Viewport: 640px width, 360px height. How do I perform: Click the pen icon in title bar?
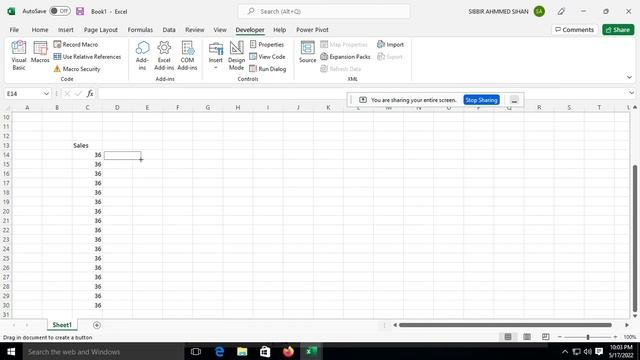click(x=562, y=11)
